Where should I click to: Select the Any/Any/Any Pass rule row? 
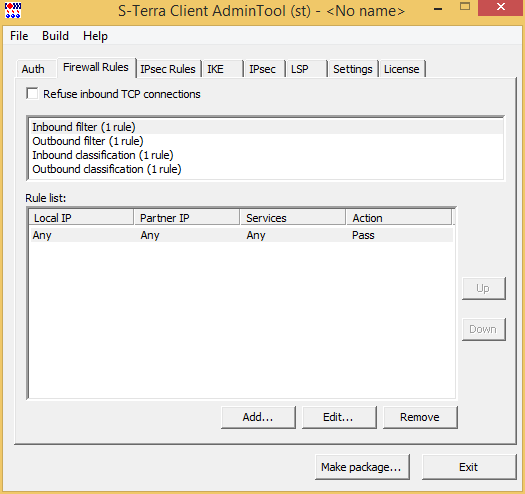pyautogui.click(x=241, y=235)
